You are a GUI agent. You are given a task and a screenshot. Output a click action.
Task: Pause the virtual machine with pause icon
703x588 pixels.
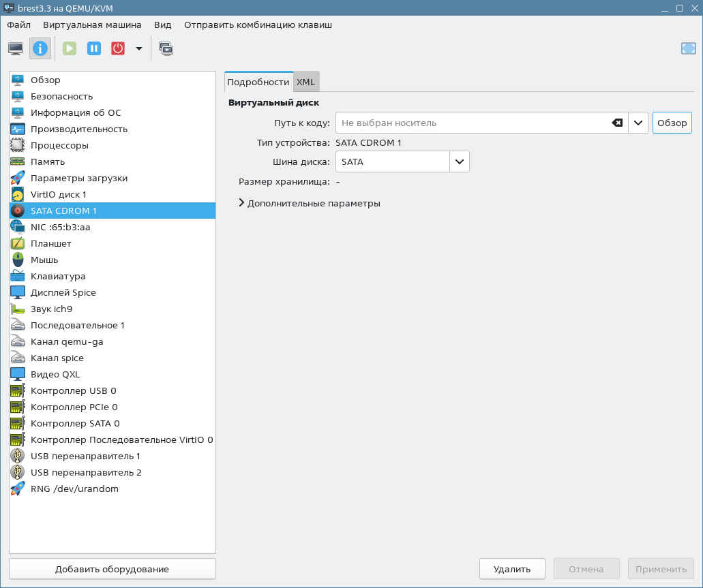coord(94,48)
